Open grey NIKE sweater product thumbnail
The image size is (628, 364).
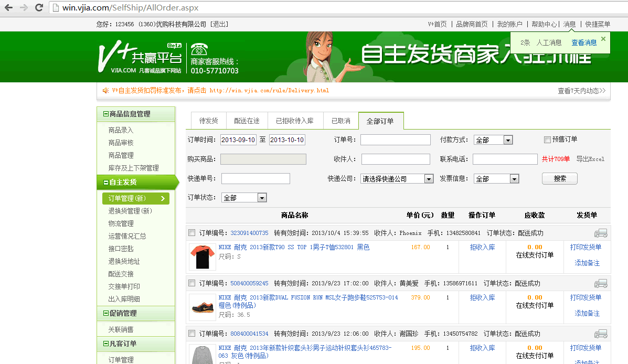point(203,354)
